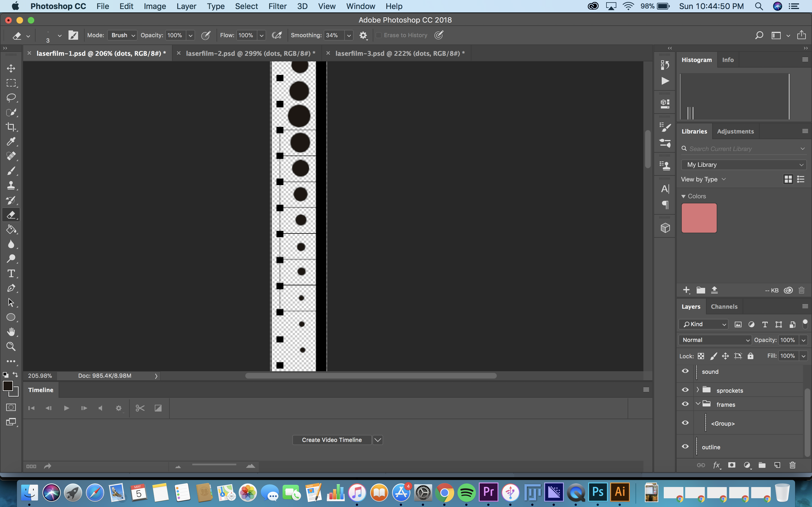Select the salmon color swatch

699,218
